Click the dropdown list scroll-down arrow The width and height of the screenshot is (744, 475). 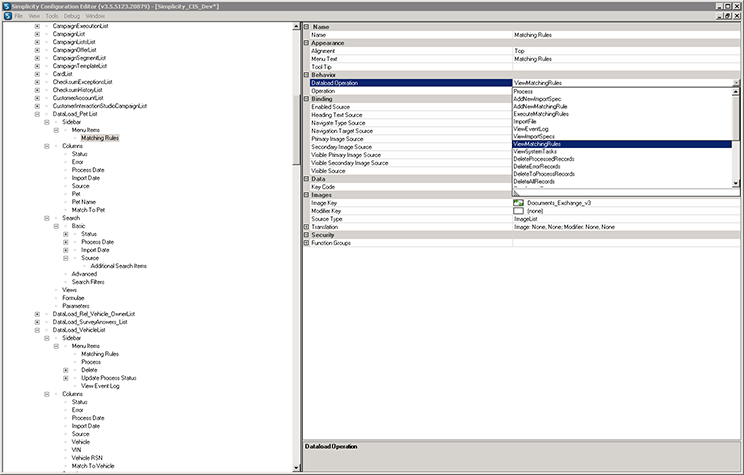click(x=735, y=183)
